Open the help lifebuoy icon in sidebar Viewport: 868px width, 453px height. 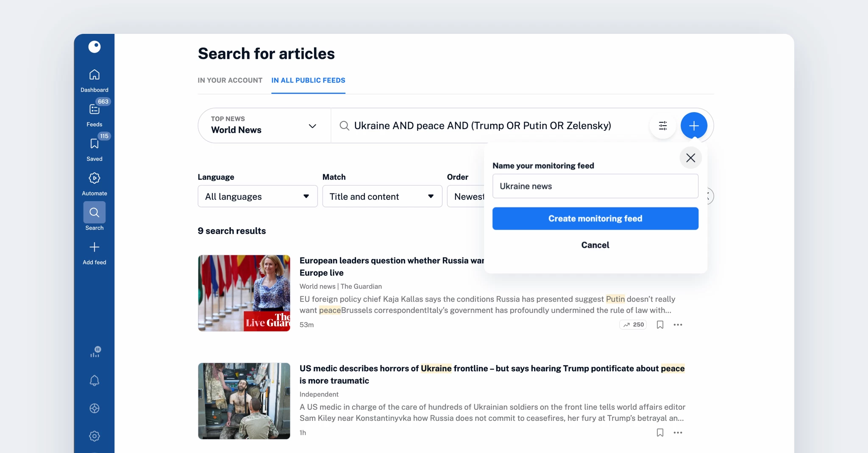95,408
